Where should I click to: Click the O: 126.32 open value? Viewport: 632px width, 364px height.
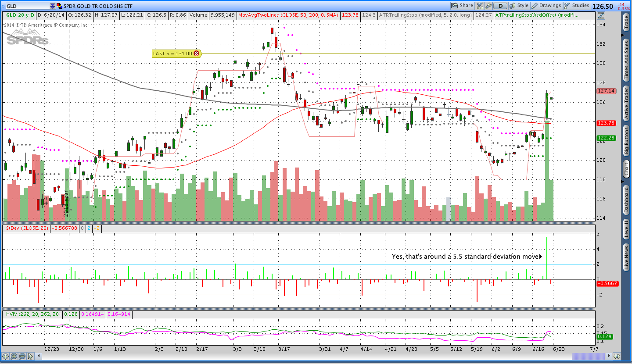pos(81,15)
